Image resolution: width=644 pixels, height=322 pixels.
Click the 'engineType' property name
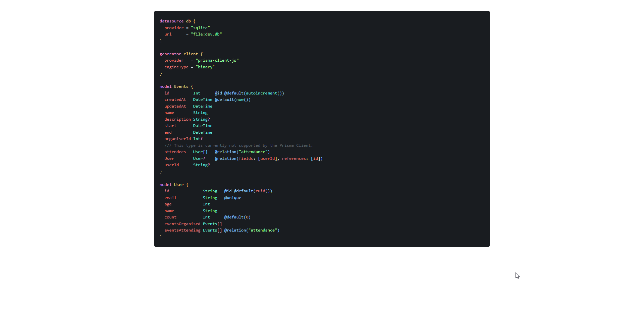(x=176, y=67)
